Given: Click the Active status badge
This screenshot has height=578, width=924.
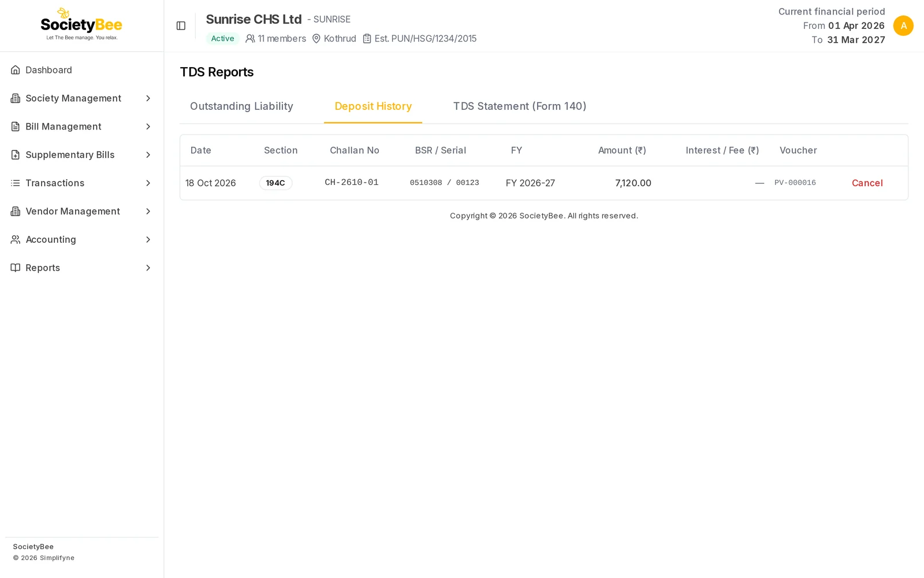Looking at the screenshot, I should 222,39.
